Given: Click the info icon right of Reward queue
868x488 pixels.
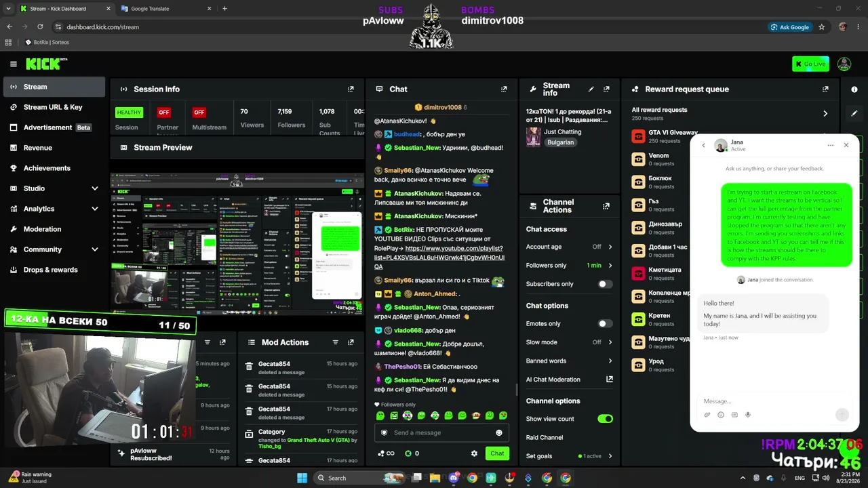Looking at the screenshot, I should (x=854, y=89).
